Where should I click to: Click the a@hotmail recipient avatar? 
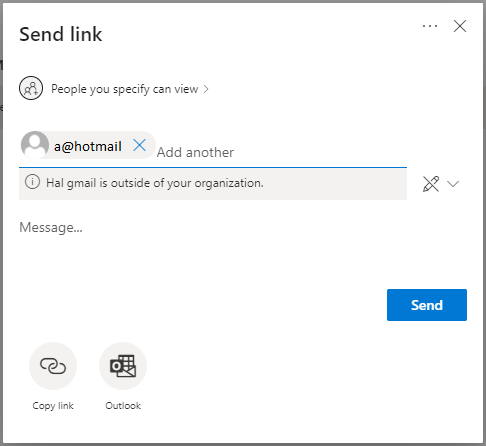(x=35, y=145)
